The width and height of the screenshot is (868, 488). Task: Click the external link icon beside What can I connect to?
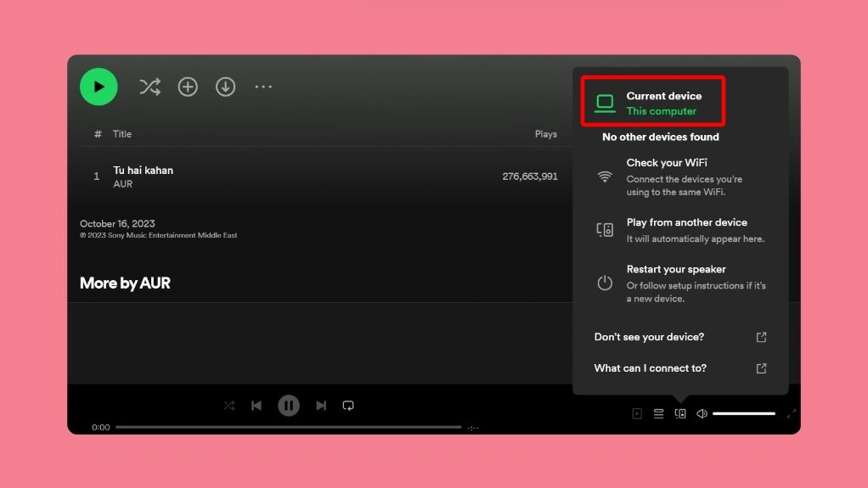[x=761, y=368]
